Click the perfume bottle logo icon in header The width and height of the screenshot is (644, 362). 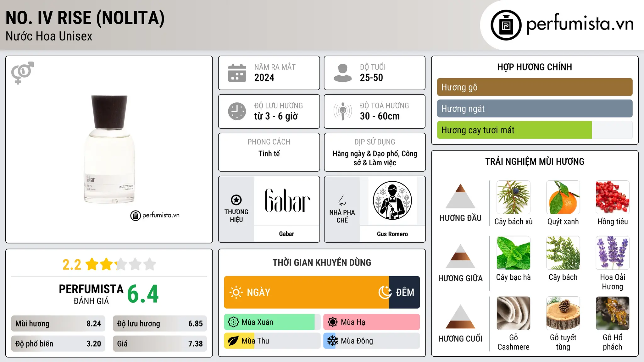pos(506,25)
